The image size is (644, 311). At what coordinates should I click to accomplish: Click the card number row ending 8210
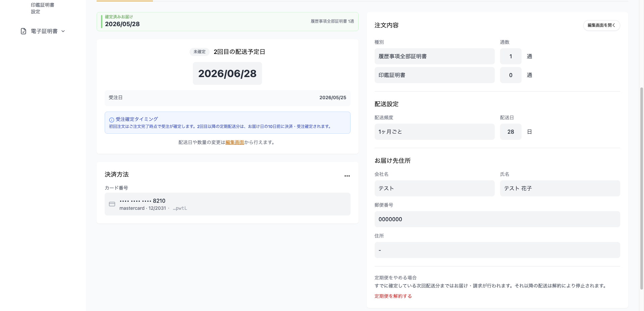tap(227, 204)
